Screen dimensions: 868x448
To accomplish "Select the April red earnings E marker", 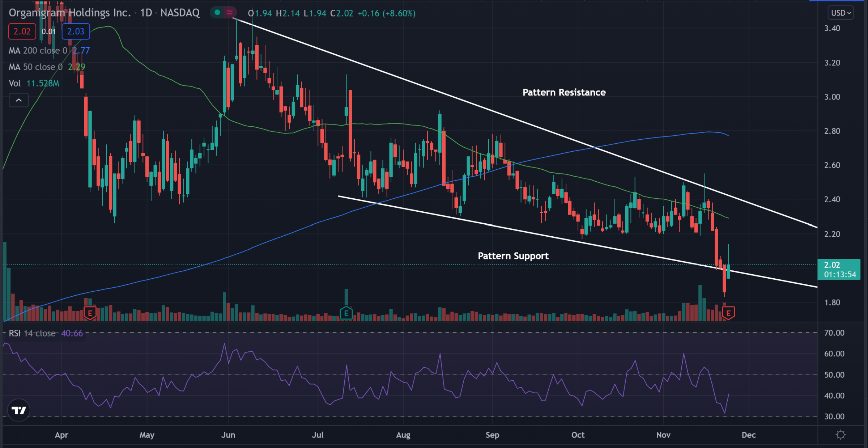I will (x=90, y=313).
